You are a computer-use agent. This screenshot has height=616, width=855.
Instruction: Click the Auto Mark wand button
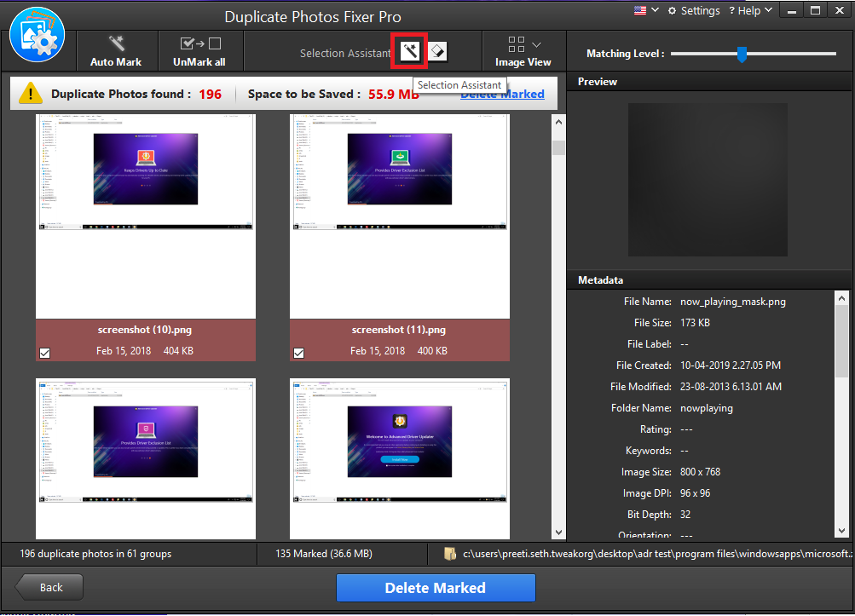click(116, 51)
